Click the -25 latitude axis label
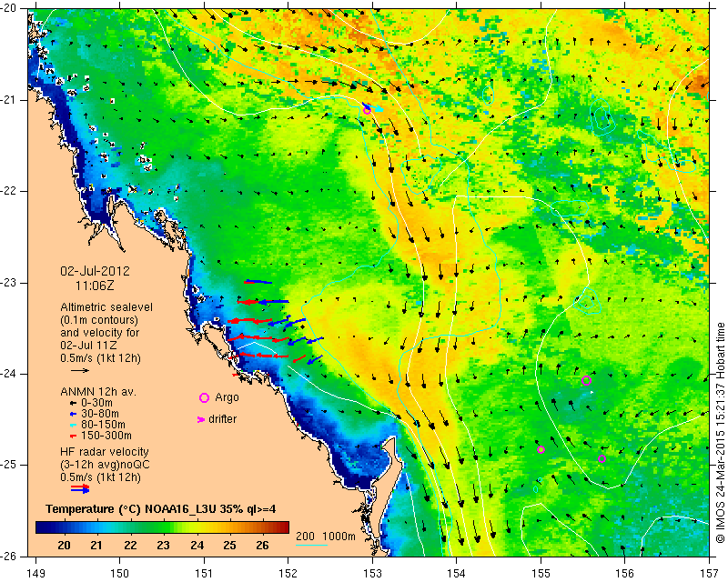Viewport: 728px width, 582px height. [10, 465]
